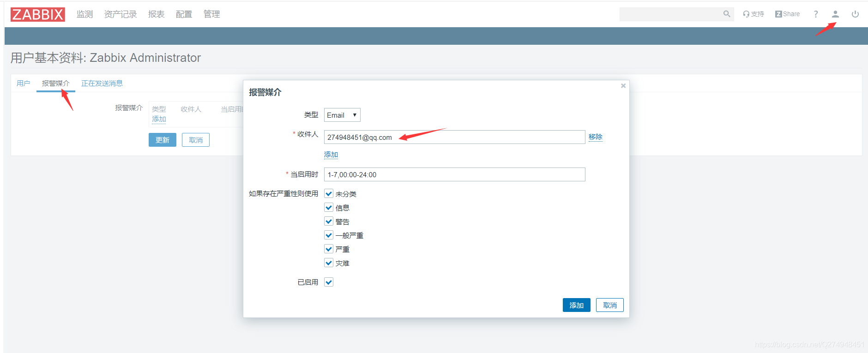The width and height of the screenshot is (868, 353).
Task: Open the Zabbix Share link
Action: pos(787,14)
